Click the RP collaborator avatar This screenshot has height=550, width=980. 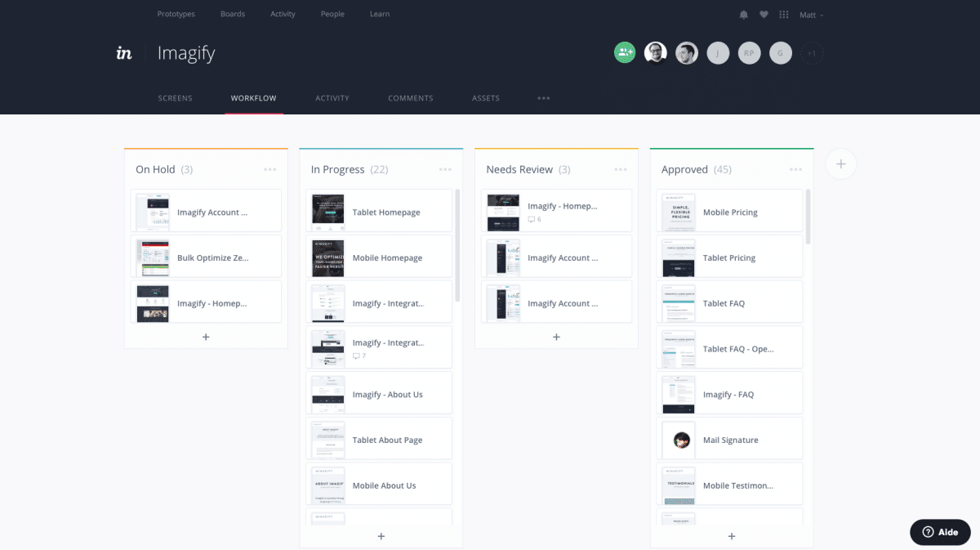point(749,53)
